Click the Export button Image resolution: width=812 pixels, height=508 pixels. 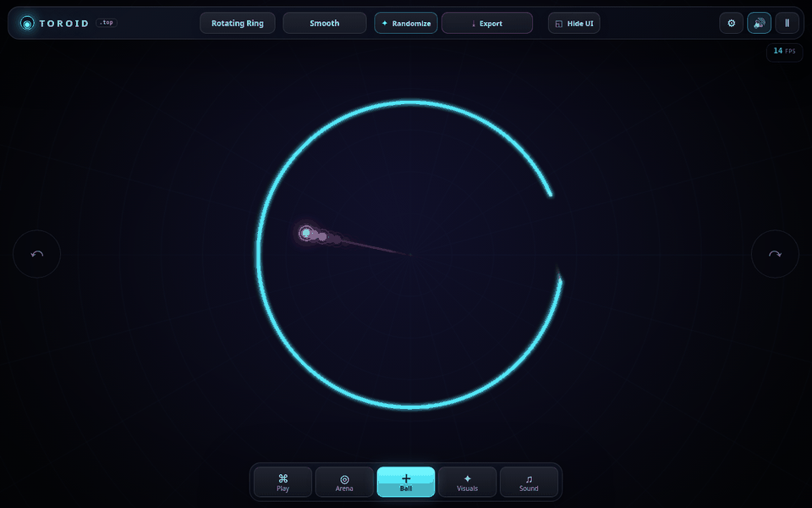pos(487,24)
